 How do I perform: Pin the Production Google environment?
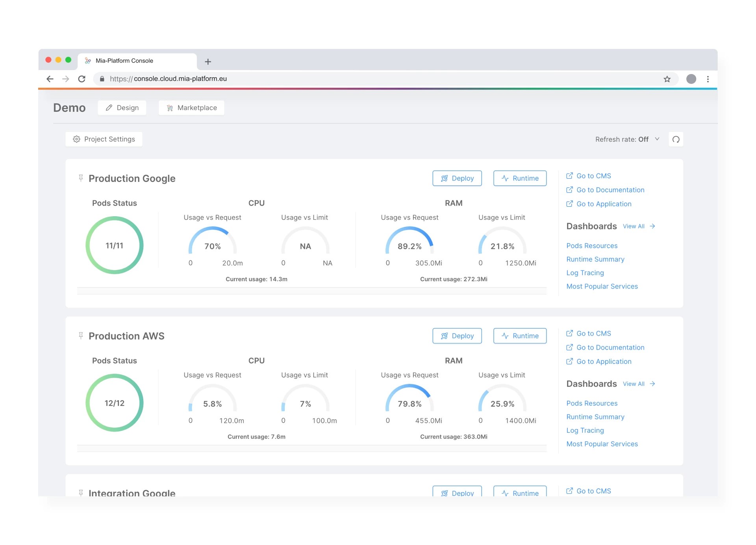pos(81,178)
